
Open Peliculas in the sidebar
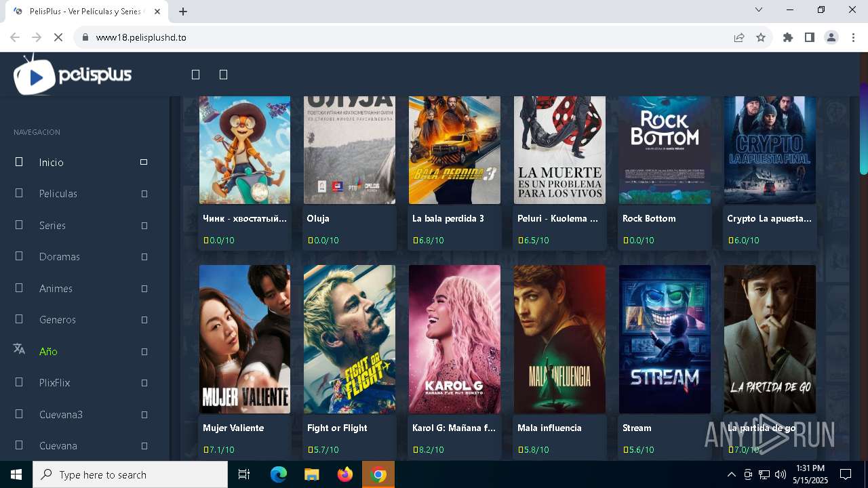(58, 194)
